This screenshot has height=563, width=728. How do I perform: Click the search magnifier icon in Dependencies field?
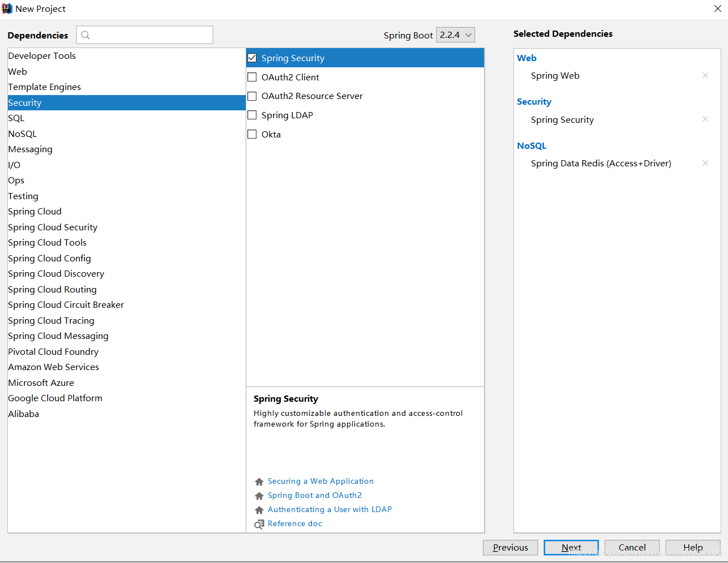coord(85,35)
